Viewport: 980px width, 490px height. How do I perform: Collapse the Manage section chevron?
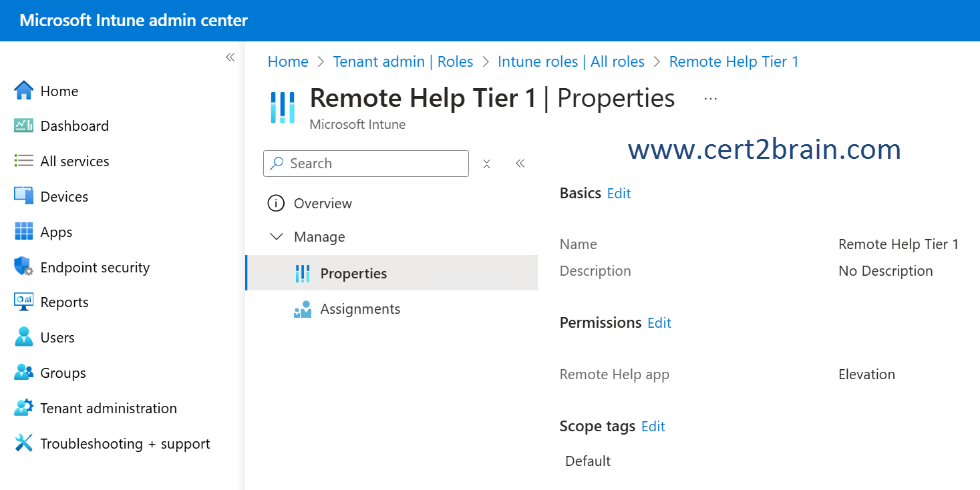(x=276, y=237)
